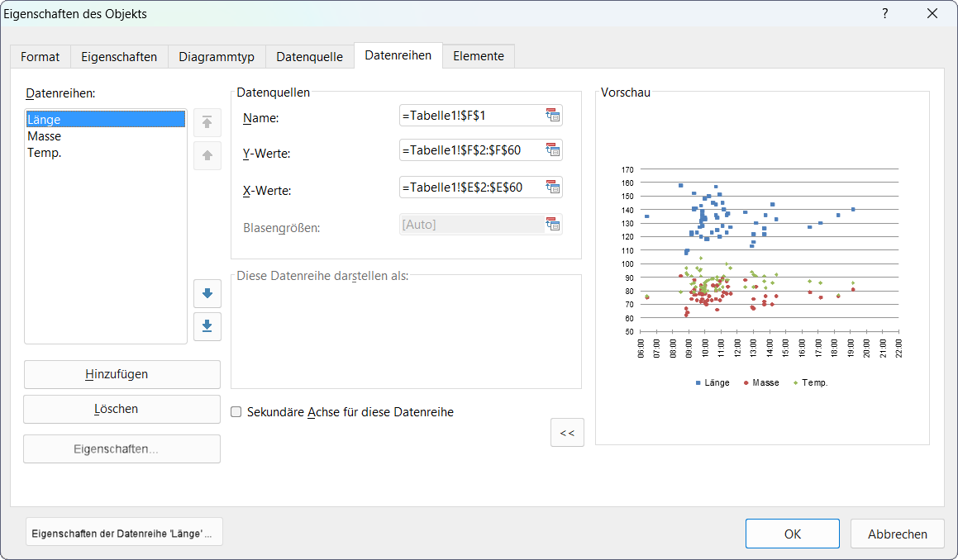The width and height of the screenshot is (958, 560).
Task: Move data series to the bottom
Action: point(207,326)
